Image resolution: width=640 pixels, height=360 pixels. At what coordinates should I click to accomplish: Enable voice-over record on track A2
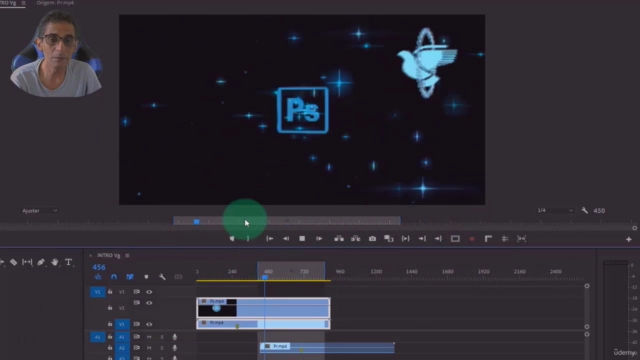pyautogui.click(x=175, y=348)
